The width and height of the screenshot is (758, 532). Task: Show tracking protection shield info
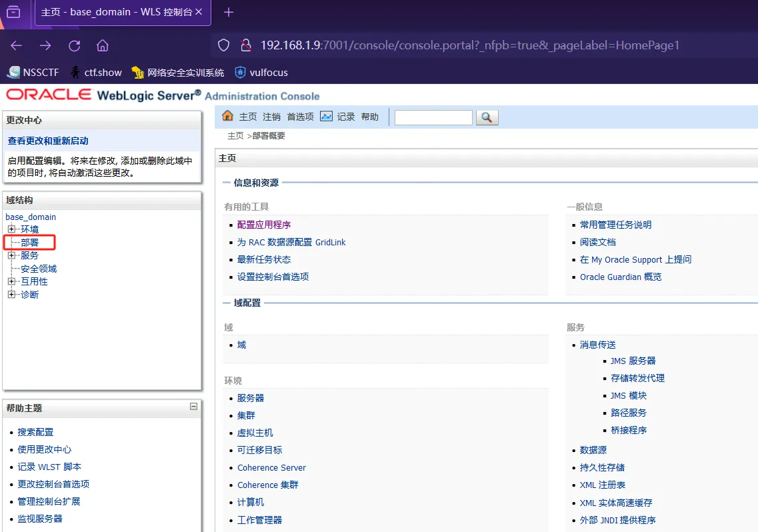click(223, 45)
